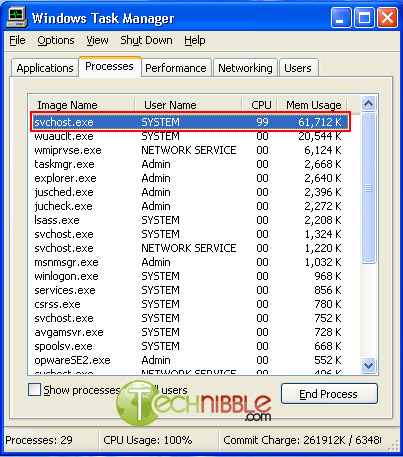Select the wmiprvse.exe process row

190,150
